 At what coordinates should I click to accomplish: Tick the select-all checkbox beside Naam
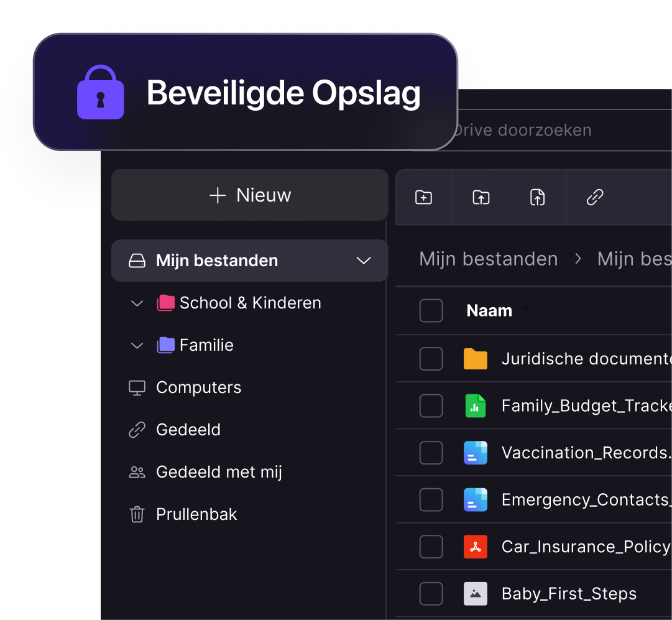click(431, 311)
